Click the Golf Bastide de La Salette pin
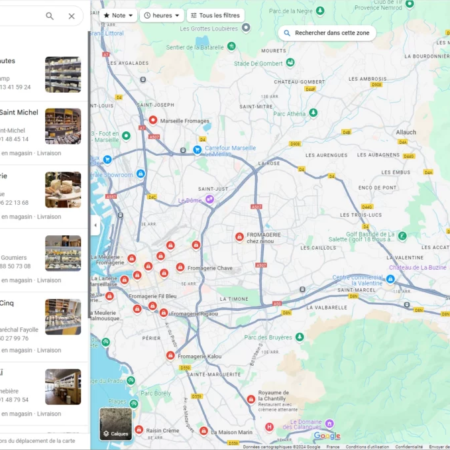The height and width of the screenshot is (450, 450). [402, 236]
